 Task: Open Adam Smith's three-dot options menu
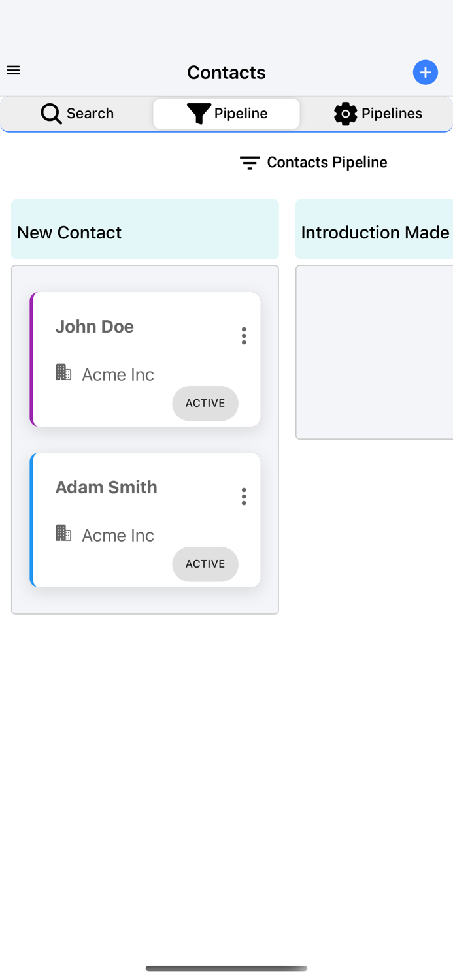pos(244,497)
